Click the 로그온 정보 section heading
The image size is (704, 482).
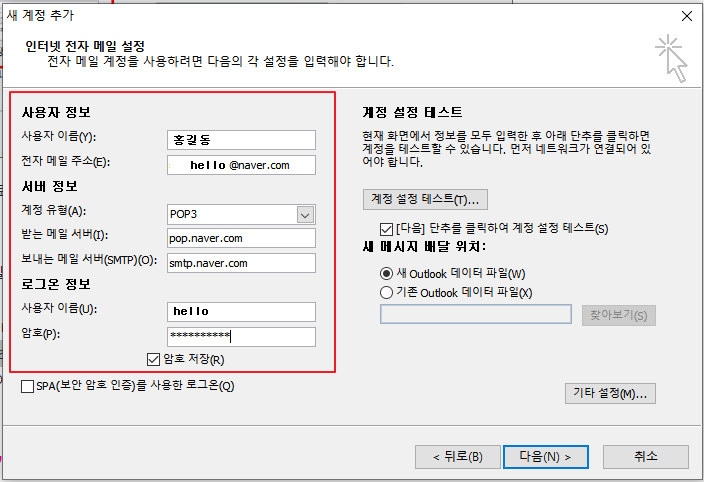coord(56,284)
